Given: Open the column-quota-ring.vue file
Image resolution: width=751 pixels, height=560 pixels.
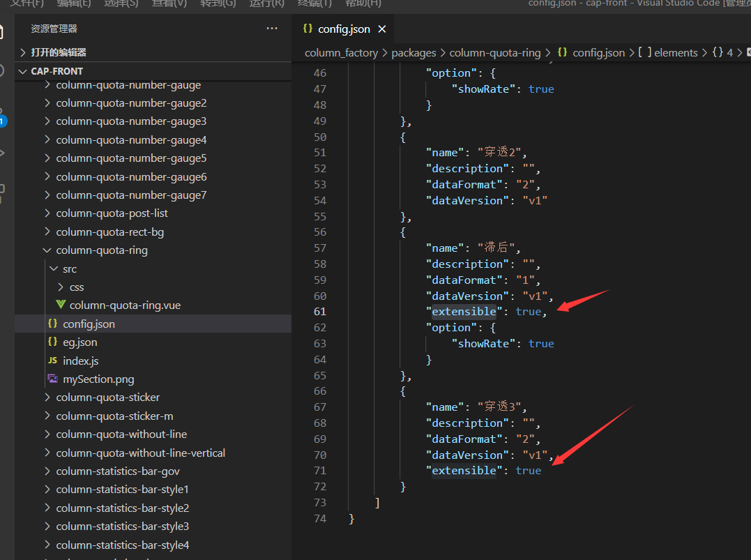Looking at the screenshot, I should (125, 305).
